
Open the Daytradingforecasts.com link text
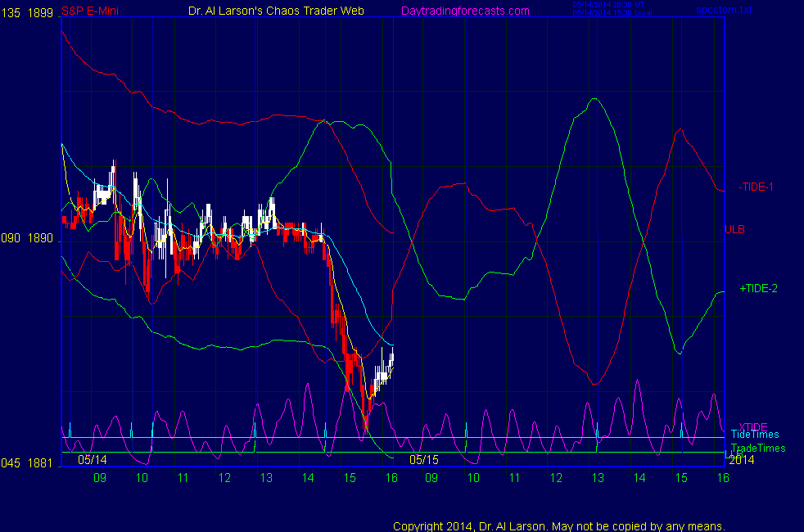[x=465, y=11]
